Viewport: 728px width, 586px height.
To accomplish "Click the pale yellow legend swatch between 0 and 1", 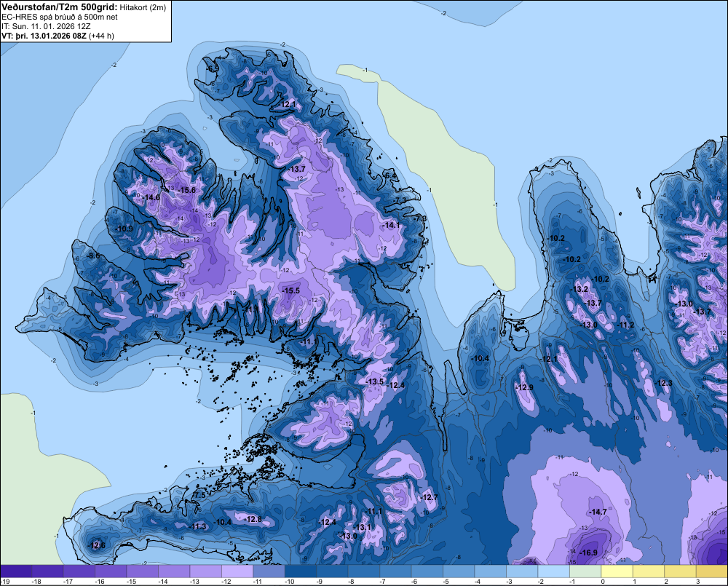I will (617, 571).
